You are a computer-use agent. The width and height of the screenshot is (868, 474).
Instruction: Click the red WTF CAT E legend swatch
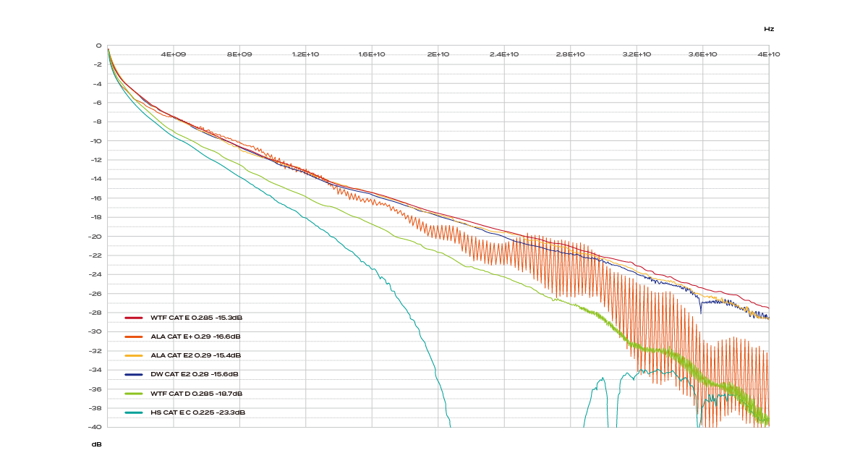tap(134, 318)
